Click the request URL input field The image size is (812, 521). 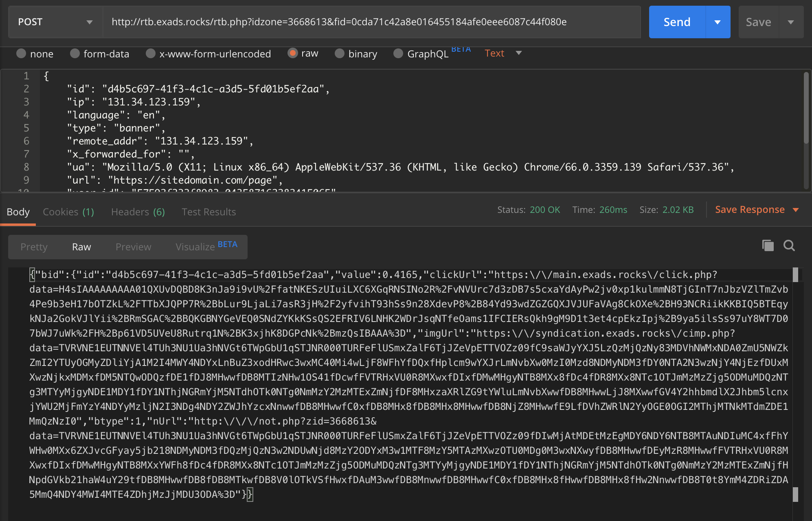[371, 22]
